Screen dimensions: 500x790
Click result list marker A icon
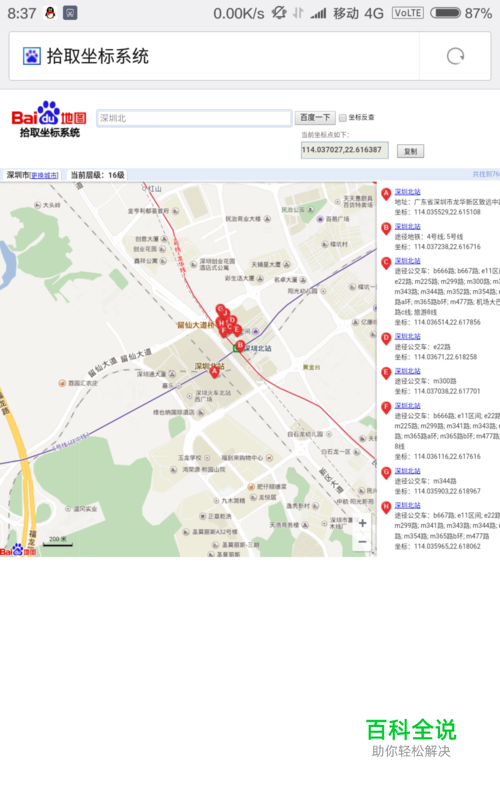(386, 194)
